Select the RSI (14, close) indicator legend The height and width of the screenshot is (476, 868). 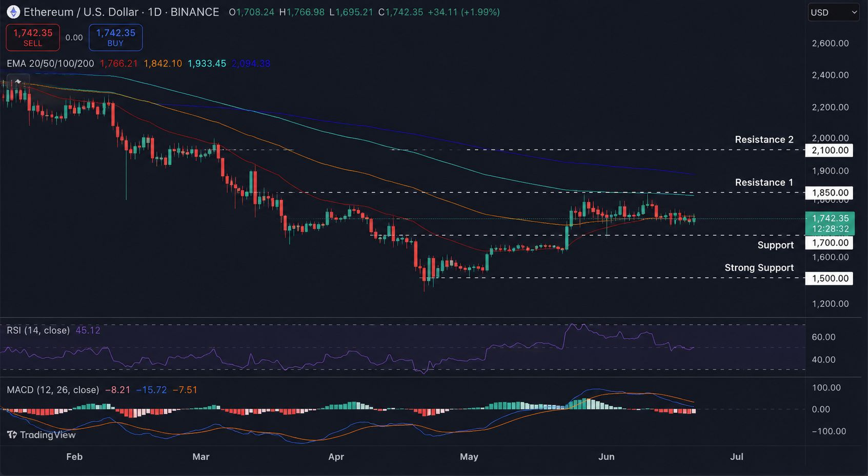[x=38, y=330]
